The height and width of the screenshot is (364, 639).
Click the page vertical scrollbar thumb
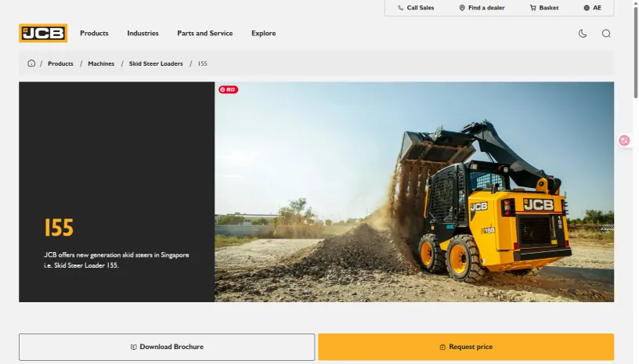point(636,51)
